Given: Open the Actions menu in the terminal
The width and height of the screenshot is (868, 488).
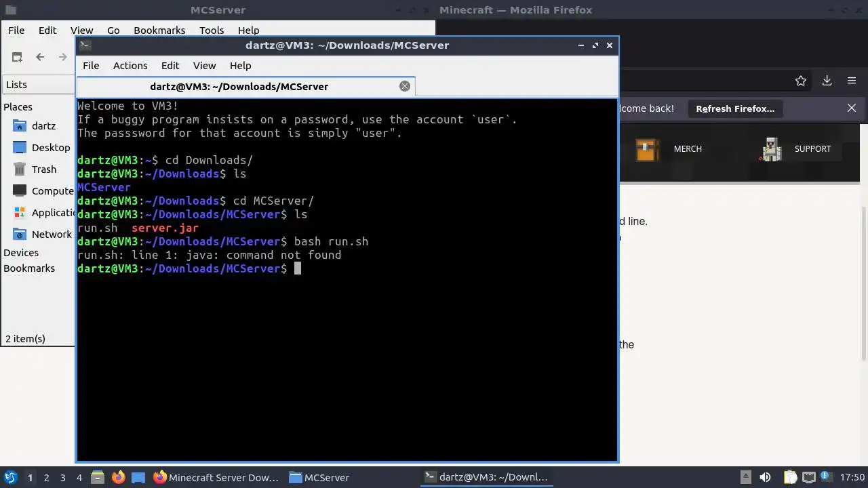Looking at the screenshot, I should 130,66.
